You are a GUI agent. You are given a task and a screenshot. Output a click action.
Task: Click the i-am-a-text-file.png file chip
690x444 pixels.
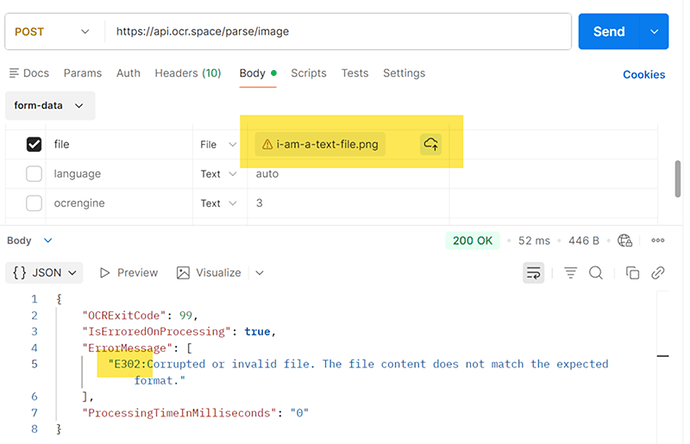320,144
